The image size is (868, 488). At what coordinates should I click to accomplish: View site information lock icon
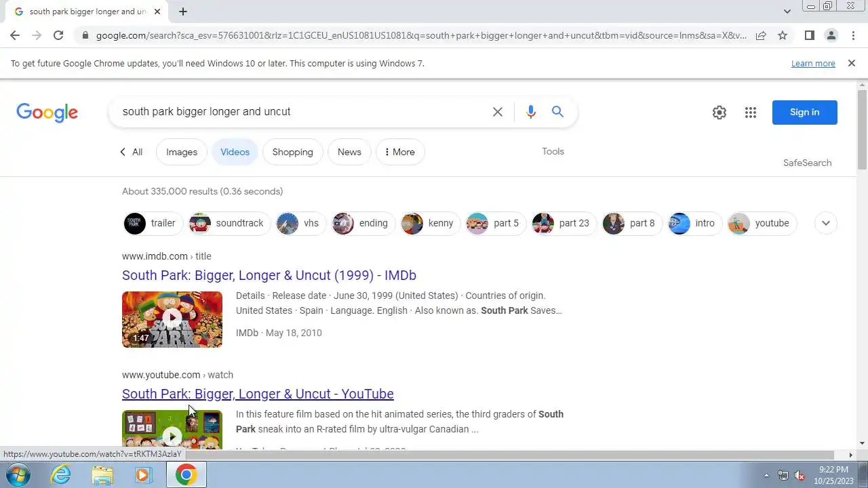(84, 35)
